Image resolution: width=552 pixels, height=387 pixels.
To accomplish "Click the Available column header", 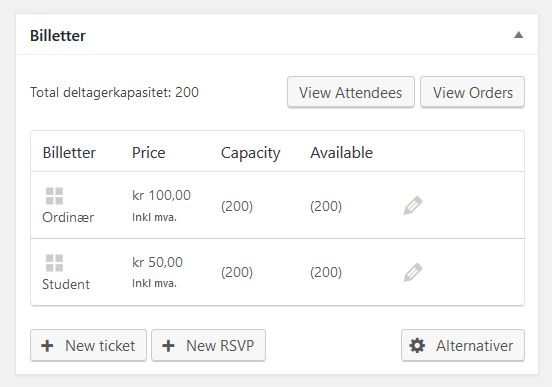I will coord(341,152).
